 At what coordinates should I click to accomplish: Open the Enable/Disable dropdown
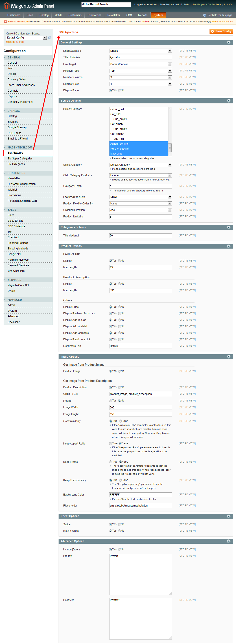pos(141,51)
